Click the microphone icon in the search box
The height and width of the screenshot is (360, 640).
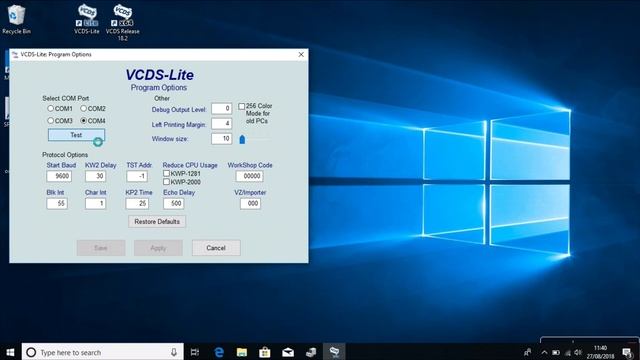[174, 352]
